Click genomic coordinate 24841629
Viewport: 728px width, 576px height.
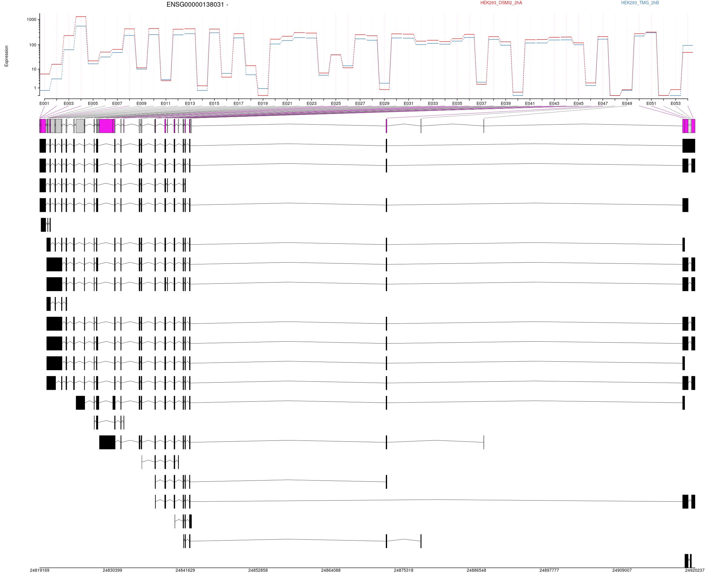point(185,570)
